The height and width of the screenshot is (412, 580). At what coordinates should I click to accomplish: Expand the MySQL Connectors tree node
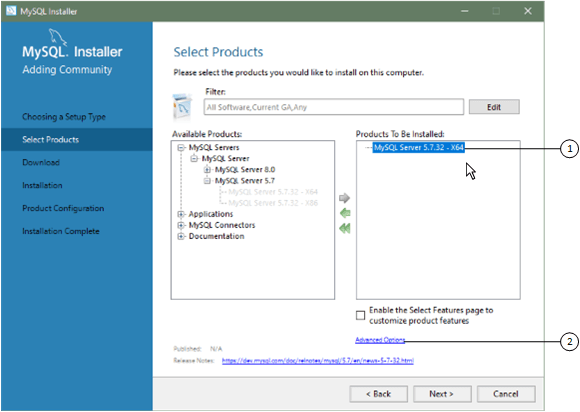181,225
